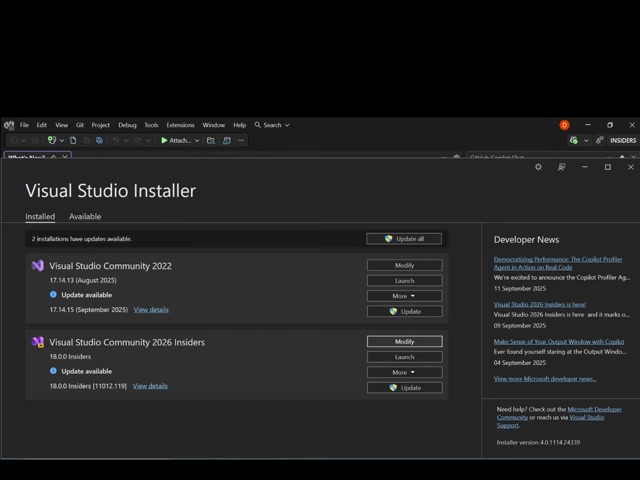Screen dimensions: 640x480
Task: Open the Search dropdown in menu bar
Action: (272, 125)
